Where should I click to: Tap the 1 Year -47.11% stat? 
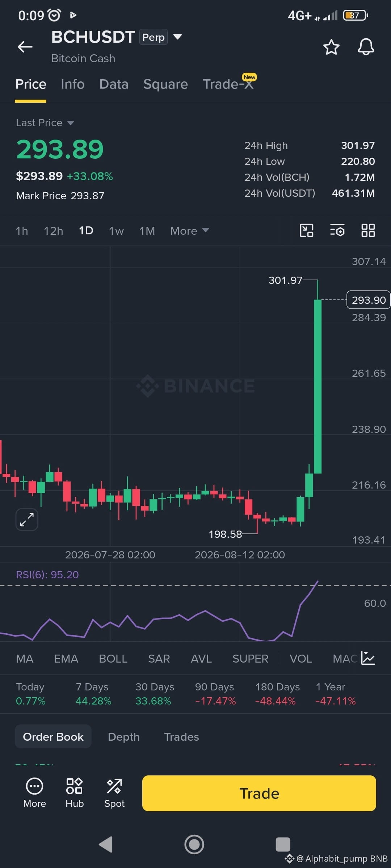335,694
